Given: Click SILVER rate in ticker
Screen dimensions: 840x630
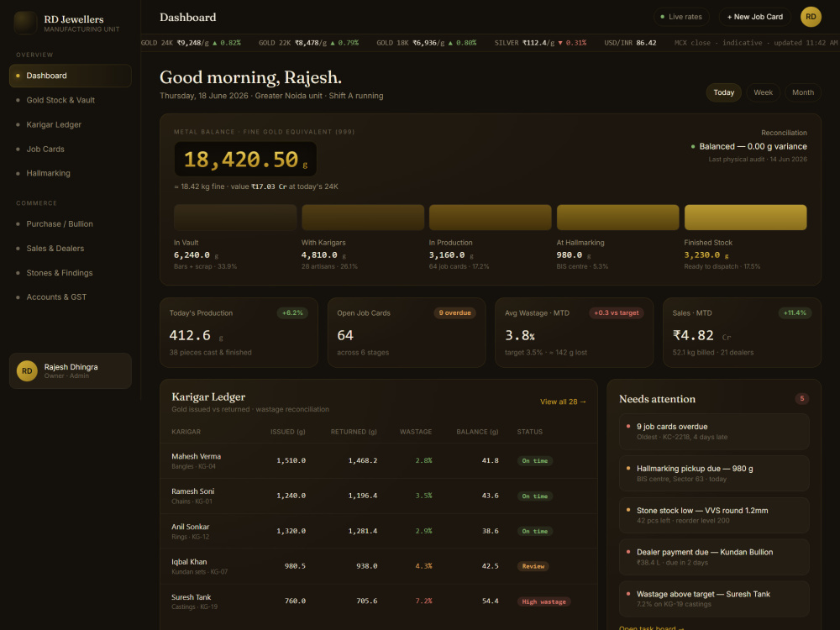Looking at the screenshot, I should [x=540, y=43].
